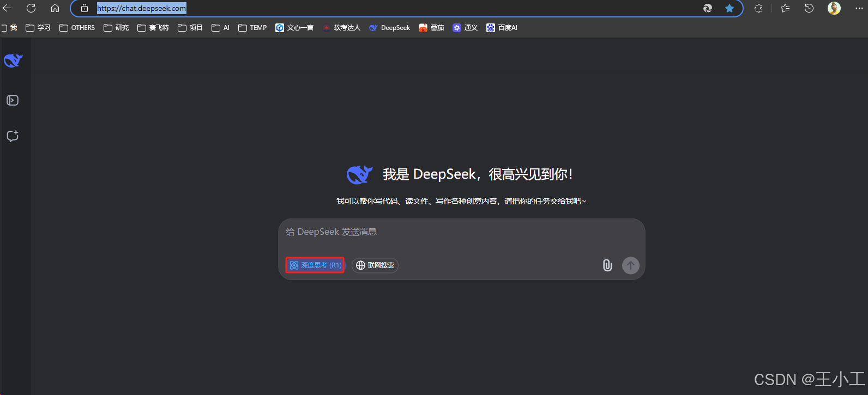Click the DeepSeek whale logo in sidebar
The height and width of the screenshot is (395, 868).
(x=13, y=60)
